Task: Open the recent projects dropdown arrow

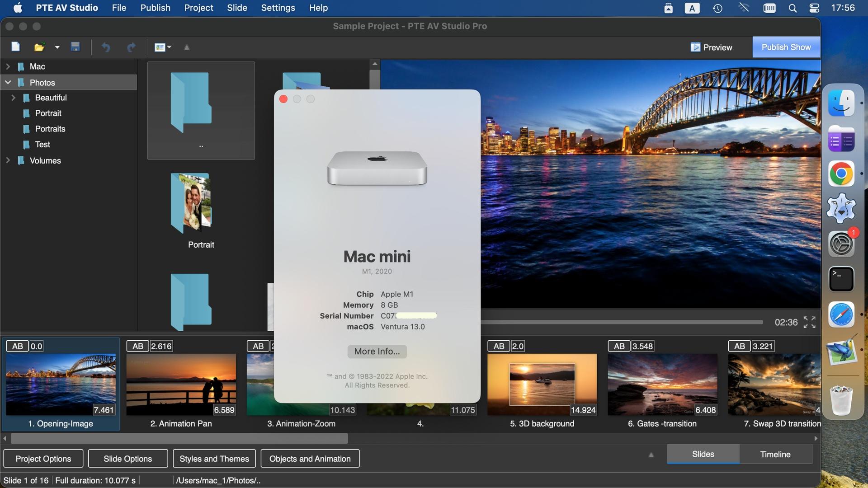Action: [57, 47]
